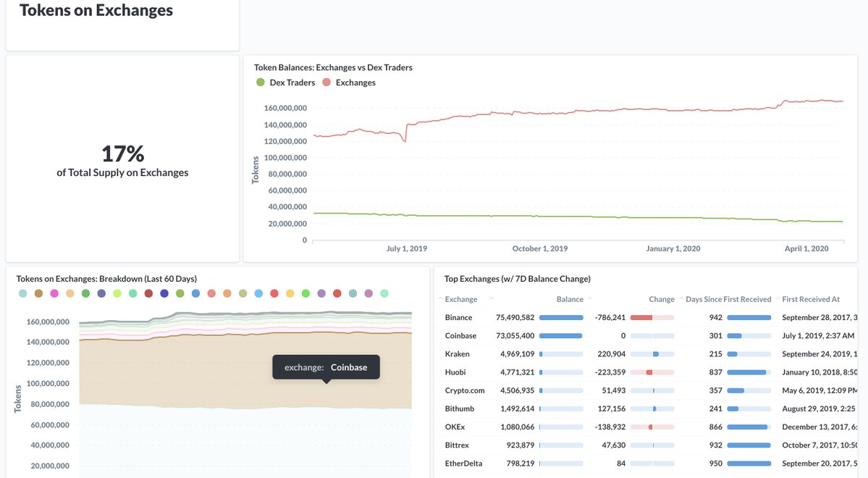
Task: Sort by Days Since First Received header
Action: click(728, 299)
